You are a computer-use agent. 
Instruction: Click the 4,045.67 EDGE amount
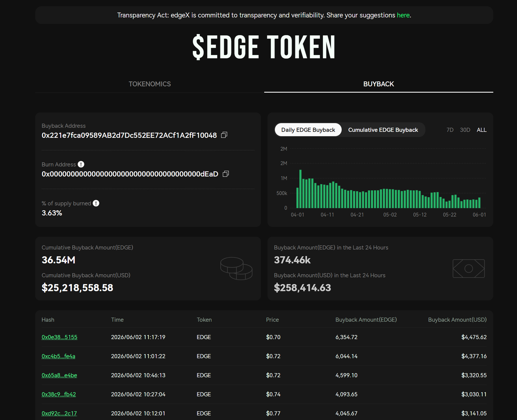tap(346, 413)
